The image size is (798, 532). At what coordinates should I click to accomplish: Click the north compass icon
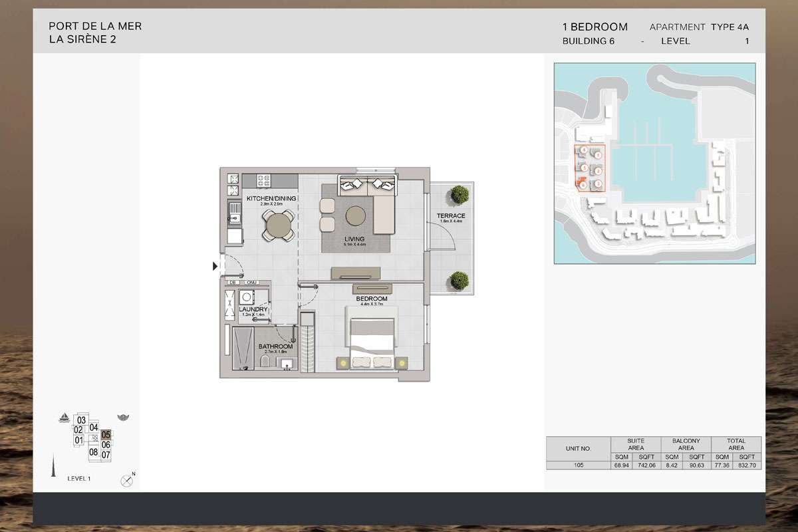click(x=126, y=481)
